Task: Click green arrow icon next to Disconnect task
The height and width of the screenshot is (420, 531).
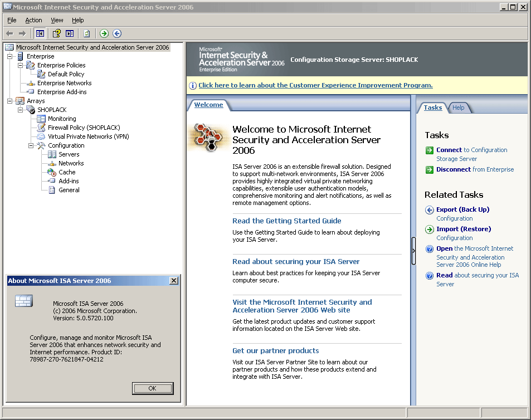Action: (430, 169)
